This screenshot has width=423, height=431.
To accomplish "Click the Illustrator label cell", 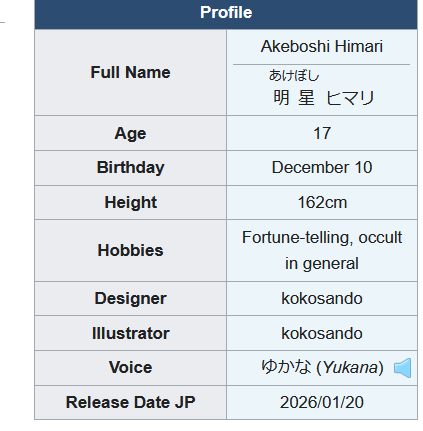I will 130,333.
